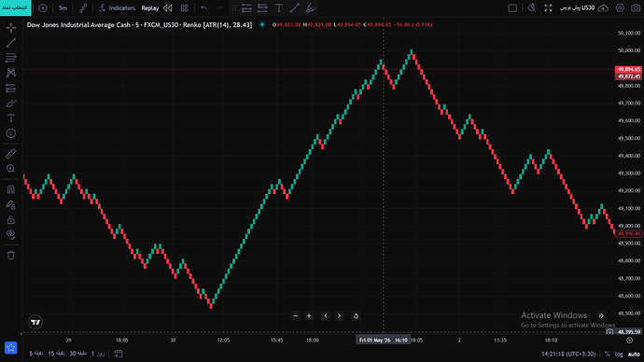This screenshot has width=644, height=362.
Task: Click the favorites star button at bottom left
Action: pyautogui.click(x=10, y=348)
